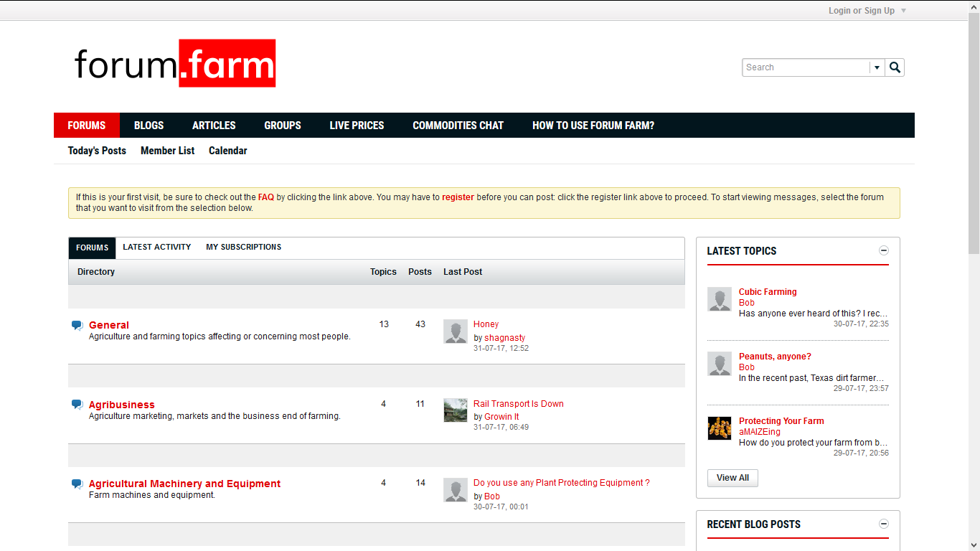Go to the ARTICLES section

click(x=214, y=126)
